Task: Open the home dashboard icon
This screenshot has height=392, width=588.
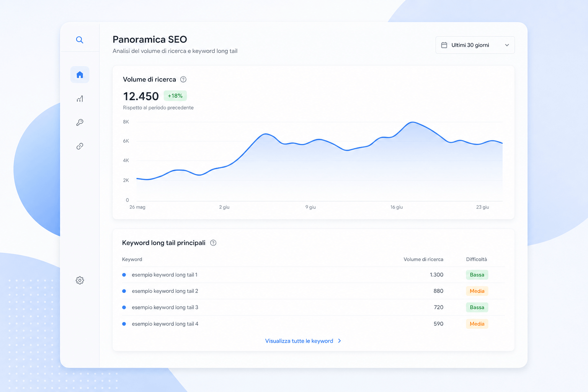Action: click(x=80, y=75)
